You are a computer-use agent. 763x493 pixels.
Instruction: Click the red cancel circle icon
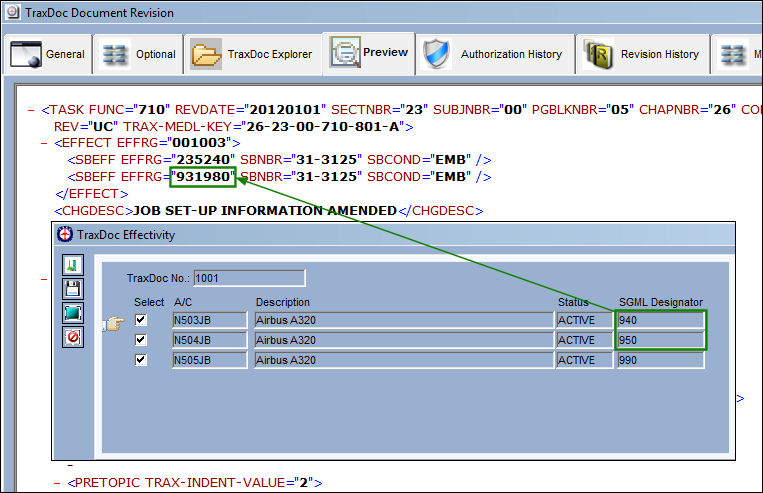pos(73,337)
